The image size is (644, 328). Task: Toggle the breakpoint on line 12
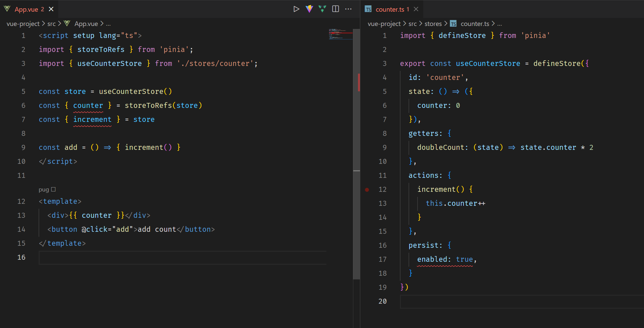[x=367, y=189]
